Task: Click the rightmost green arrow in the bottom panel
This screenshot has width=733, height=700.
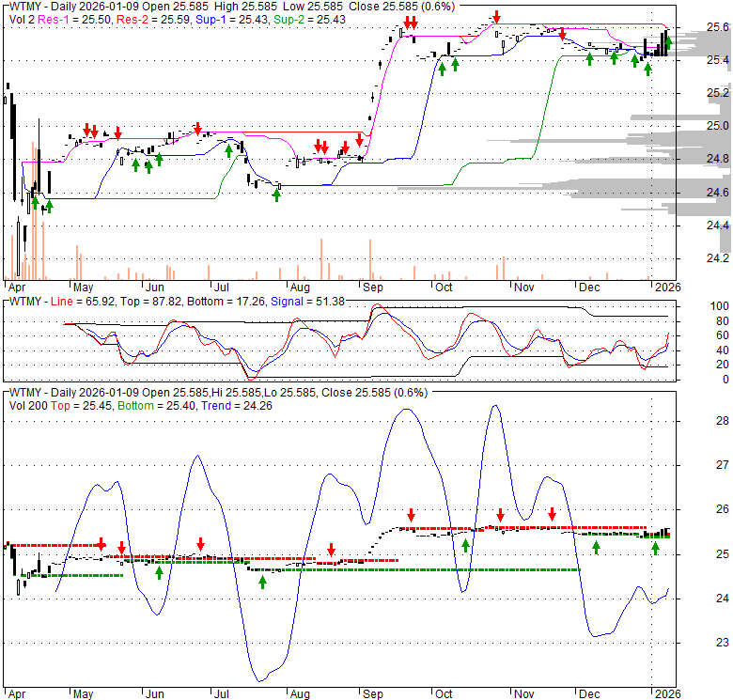Action: 655,548
